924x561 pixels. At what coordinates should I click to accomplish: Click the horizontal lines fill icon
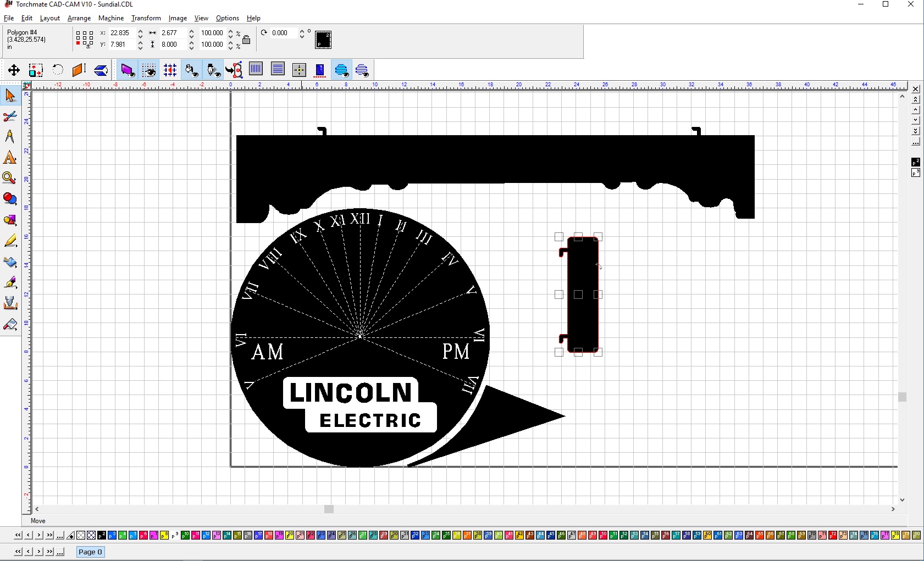tap(278, 70)
